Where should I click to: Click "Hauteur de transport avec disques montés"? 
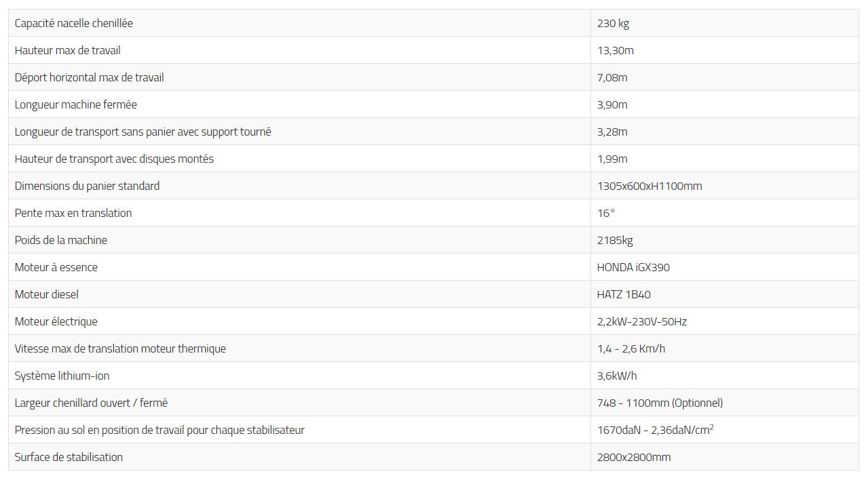tap(114, 159)
